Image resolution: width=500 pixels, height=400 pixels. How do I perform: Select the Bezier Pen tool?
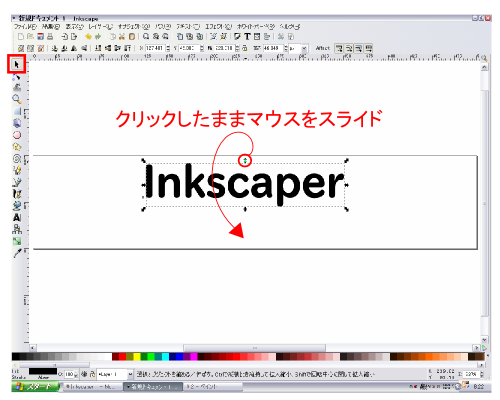[x=17, y=182]
